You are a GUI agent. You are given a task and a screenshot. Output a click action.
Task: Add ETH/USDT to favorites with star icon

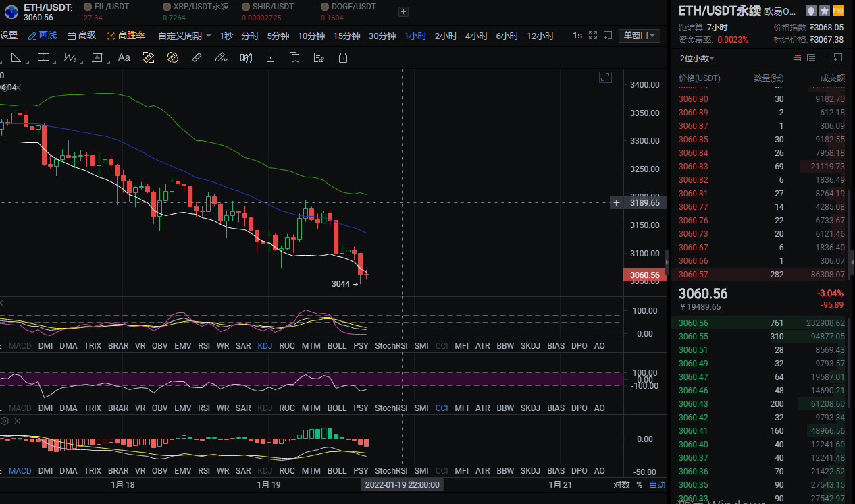pyautogui.click(x=825, y=11)
